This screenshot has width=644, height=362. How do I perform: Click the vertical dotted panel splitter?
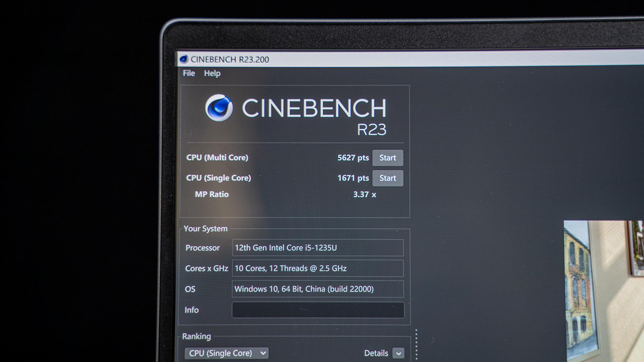[416, 344]
